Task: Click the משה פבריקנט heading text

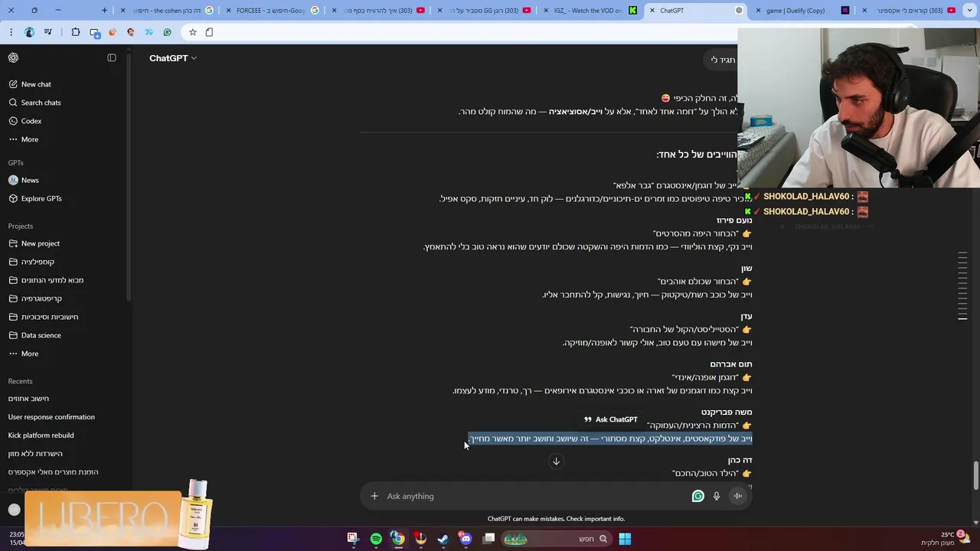Action: [727, 412]
